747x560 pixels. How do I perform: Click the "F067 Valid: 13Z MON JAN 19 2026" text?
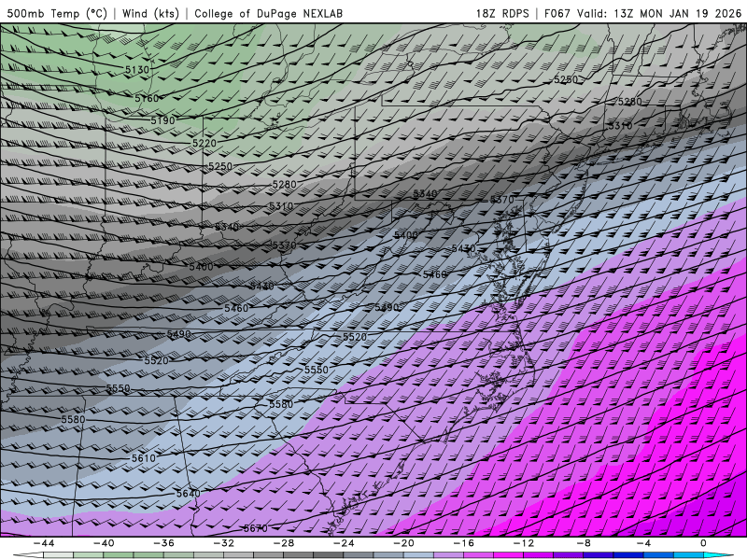point(642,13)
